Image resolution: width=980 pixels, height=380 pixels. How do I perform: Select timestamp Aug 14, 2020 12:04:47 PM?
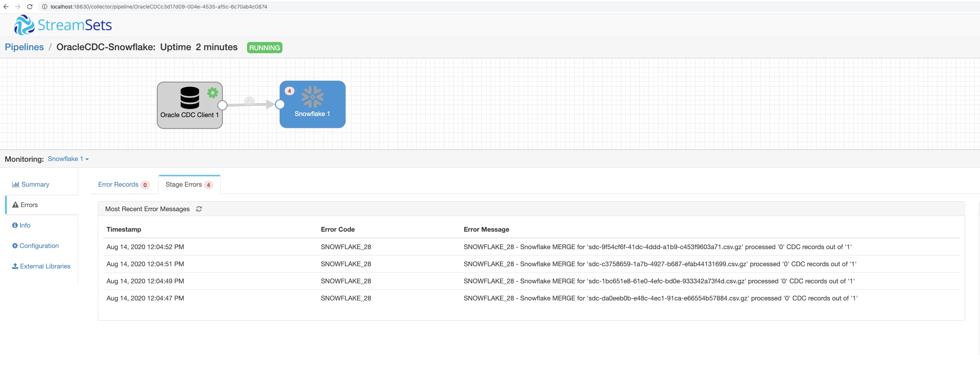145,298
